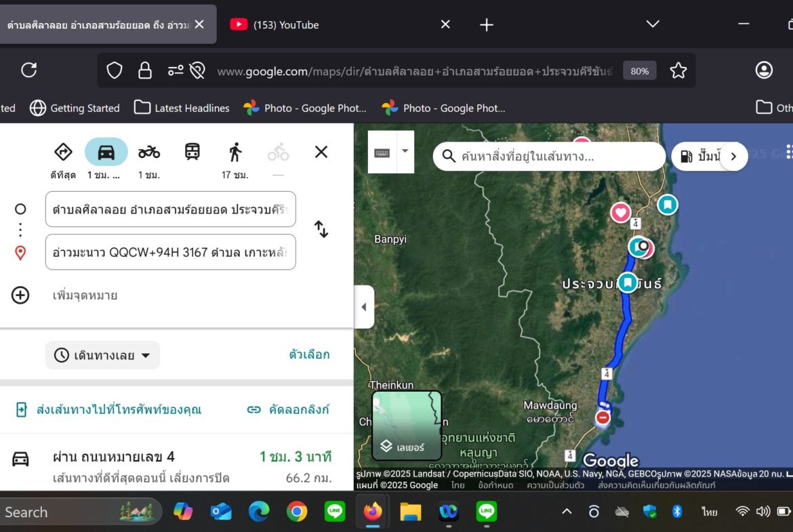Toggle the on-screen keyboard input tool
Screen dimensions: 793x532
382,152
